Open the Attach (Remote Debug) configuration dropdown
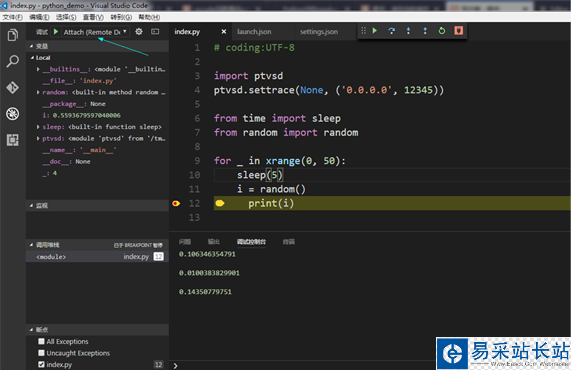571x370 pixels. pyautogui.click(x=95, y=32)
